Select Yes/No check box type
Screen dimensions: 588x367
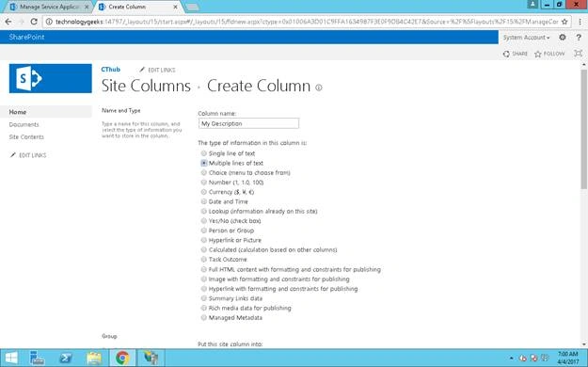pos(203,221)
